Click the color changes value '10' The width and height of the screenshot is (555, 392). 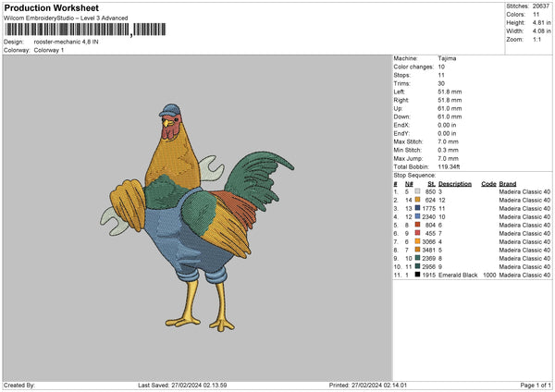pyautogui.click(x=441, y=67)
